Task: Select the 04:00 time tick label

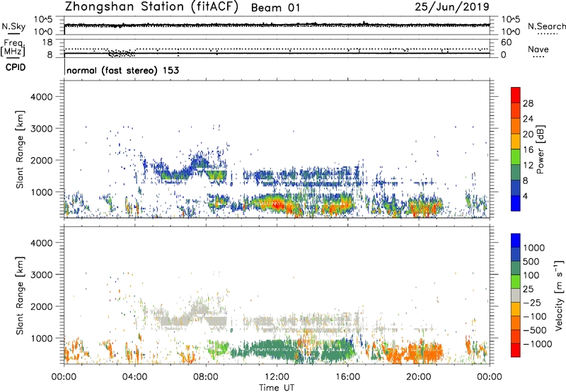Action: [134, 377]
